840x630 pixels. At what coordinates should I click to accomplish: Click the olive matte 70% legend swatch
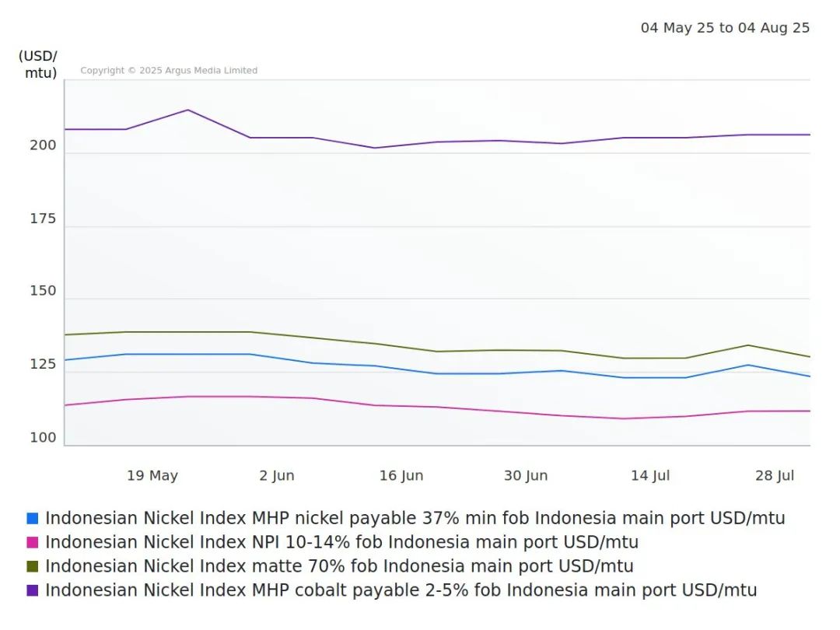[x=32, y=566]
